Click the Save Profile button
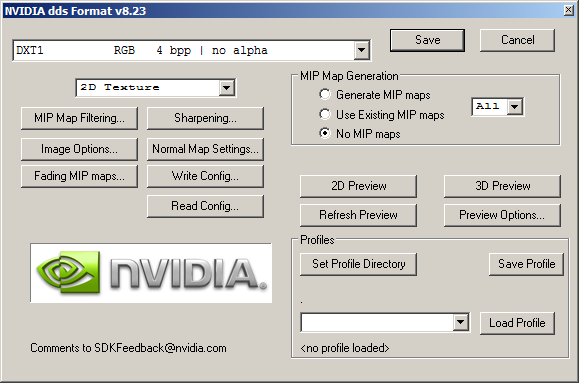Screen dimensions: 579x383 (x=526, y=264)
